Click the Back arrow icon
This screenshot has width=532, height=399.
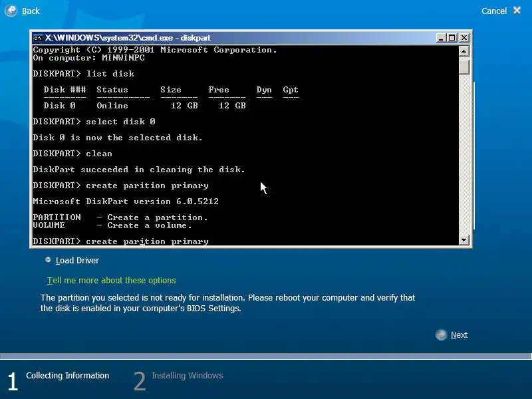coord(11,11)
